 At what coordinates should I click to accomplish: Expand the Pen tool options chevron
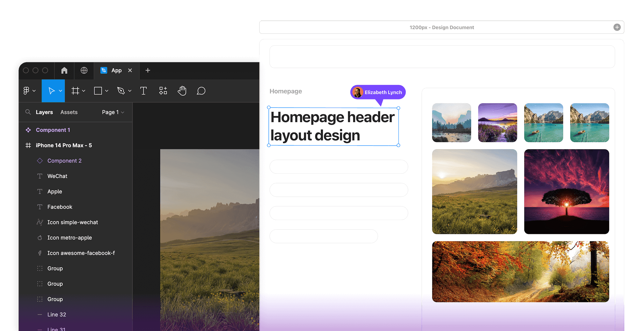coord(130,91)
